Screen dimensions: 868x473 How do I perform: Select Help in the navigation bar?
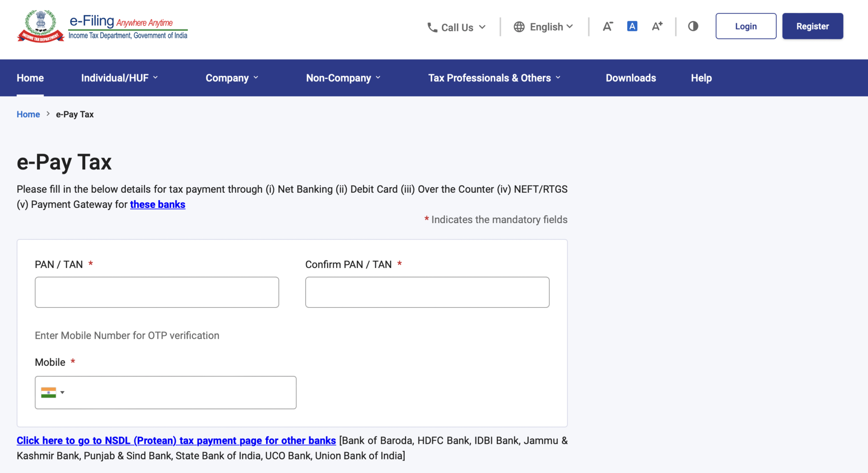[x=701, y=77]
